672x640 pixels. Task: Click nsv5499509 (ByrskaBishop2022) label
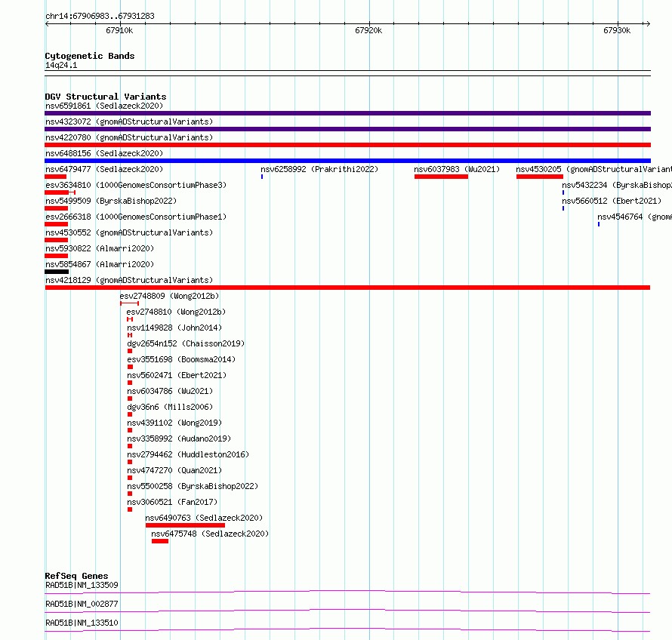[111, 201]
